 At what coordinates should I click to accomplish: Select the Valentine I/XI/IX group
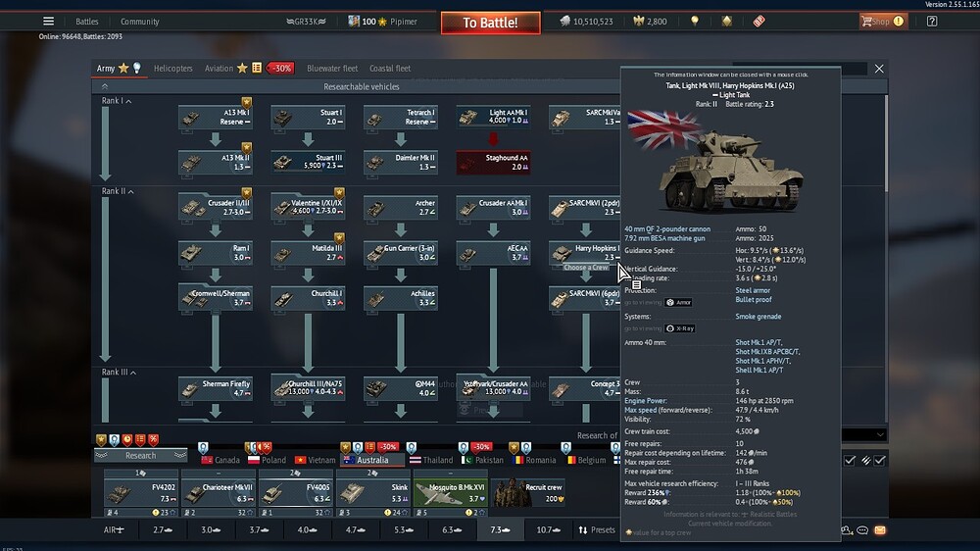click(x=308, y=207)
